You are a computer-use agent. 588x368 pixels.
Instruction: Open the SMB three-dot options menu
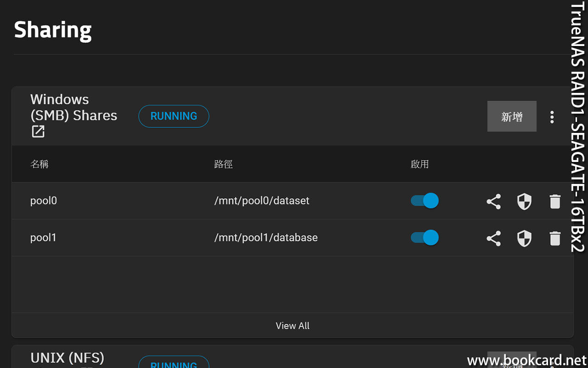tap(552, 117)
